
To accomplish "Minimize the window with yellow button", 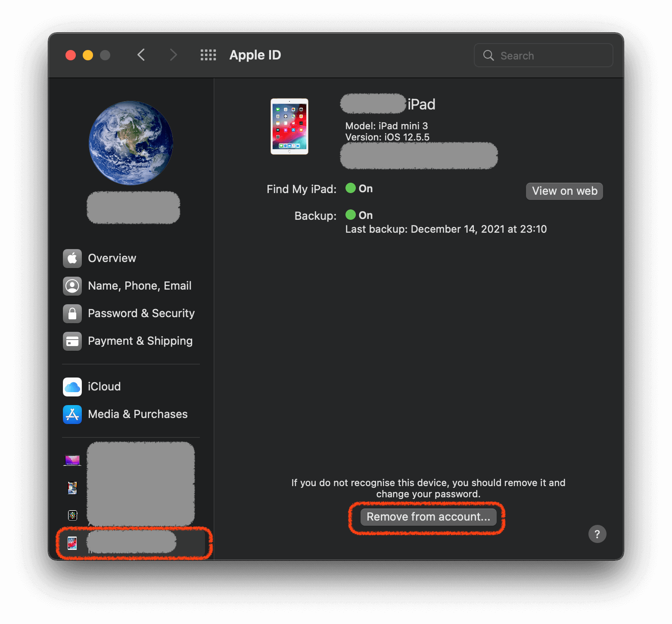I will 88,55.
